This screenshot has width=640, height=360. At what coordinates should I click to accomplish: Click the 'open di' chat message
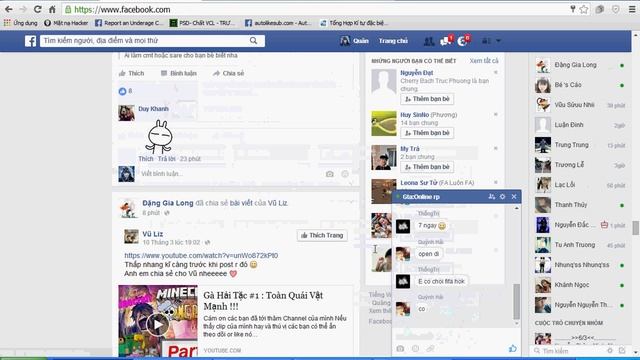click(429, 253)
